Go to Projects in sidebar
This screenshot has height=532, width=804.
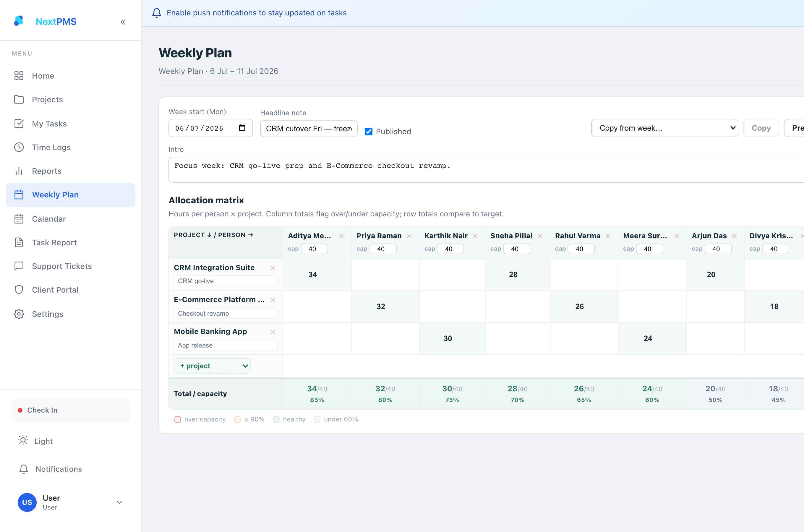(x=71, y=99)
